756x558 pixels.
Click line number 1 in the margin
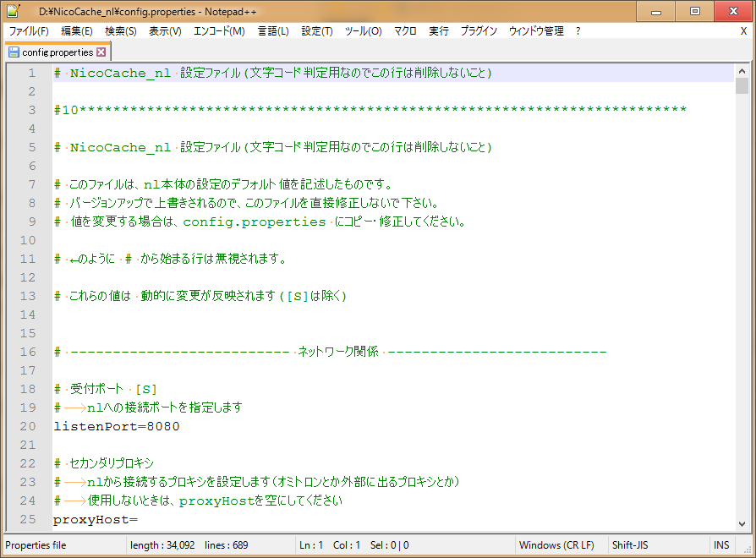[x=32, y=73]
